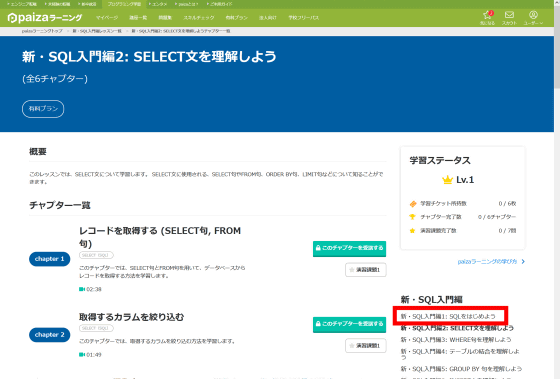The image size is (560, 379).
Task: Open 問題集 in navigation bar
Action: pyautogui.click(x=165, y=18)
